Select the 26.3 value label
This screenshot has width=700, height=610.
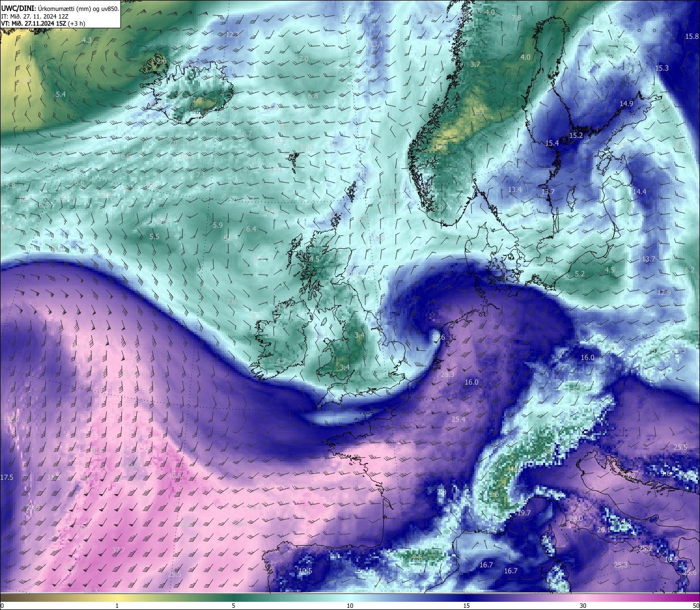(x=447, y=374)
